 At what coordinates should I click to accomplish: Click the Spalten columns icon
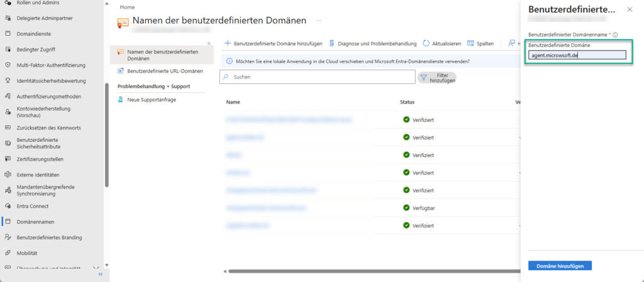tap(470, 43)
